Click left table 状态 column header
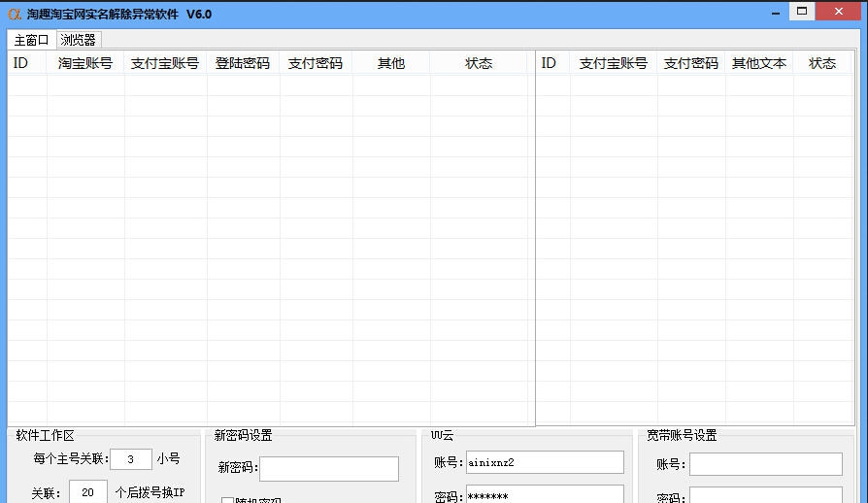 [479, 63]
